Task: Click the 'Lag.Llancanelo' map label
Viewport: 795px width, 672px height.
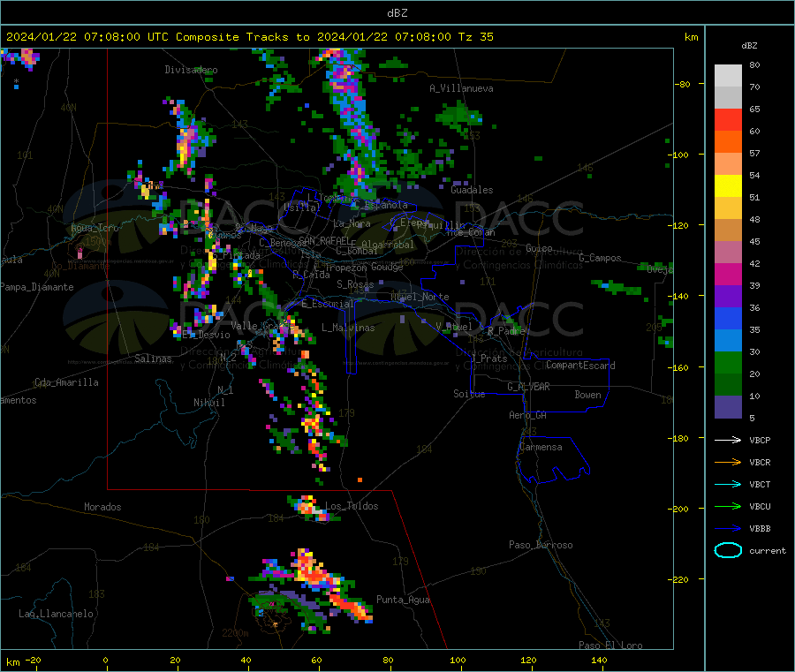Action: [x=57, y=615]
